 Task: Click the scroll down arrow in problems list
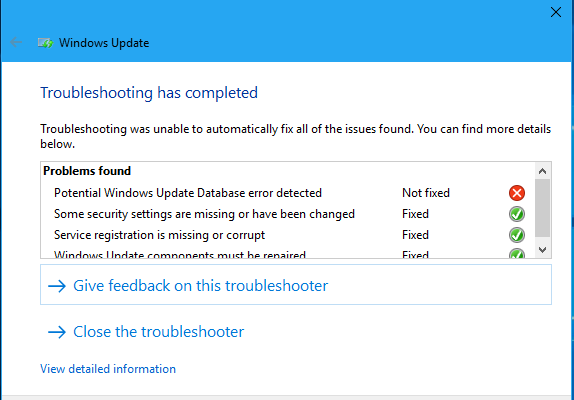coord(543,250)
